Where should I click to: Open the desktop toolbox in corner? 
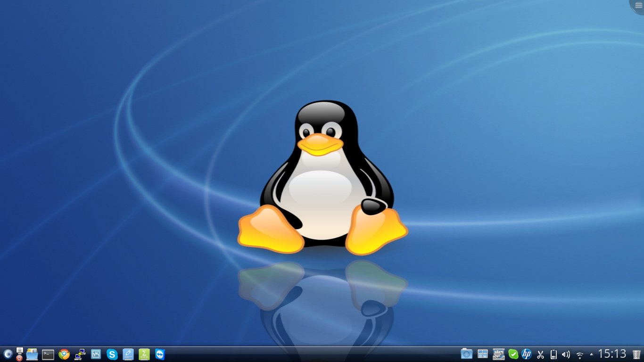[638, 6]
